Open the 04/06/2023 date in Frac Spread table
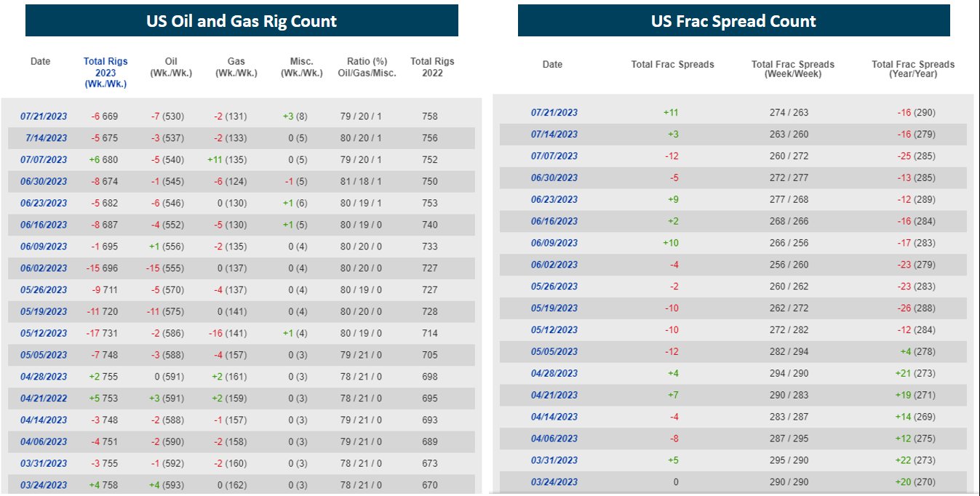This screenshot has width=980, height=496. pos(554,439)
